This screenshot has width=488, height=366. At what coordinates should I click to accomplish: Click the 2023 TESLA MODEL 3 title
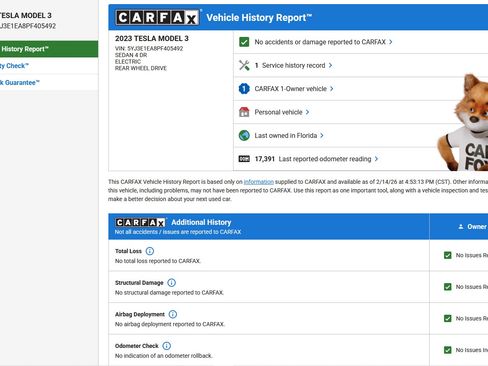(x=152, y=38)
